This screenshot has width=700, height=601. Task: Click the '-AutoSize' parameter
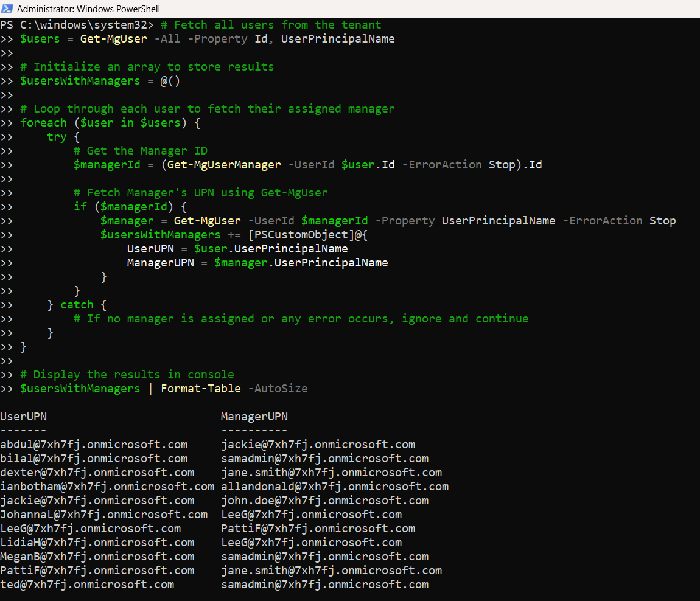tap(278, 389)
